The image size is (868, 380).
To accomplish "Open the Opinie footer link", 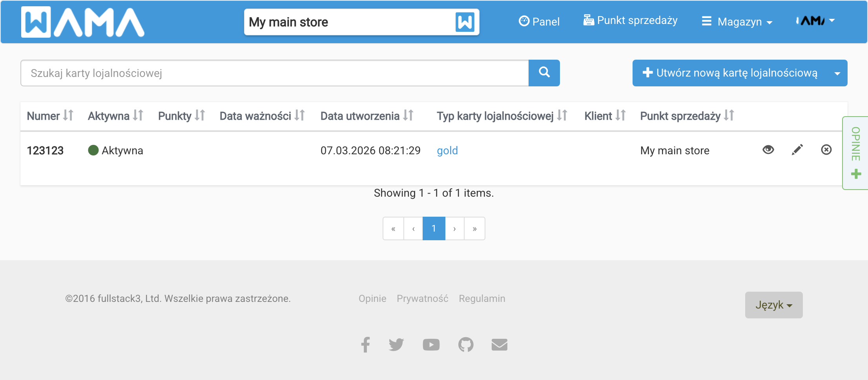I will [x=372, y=299].
